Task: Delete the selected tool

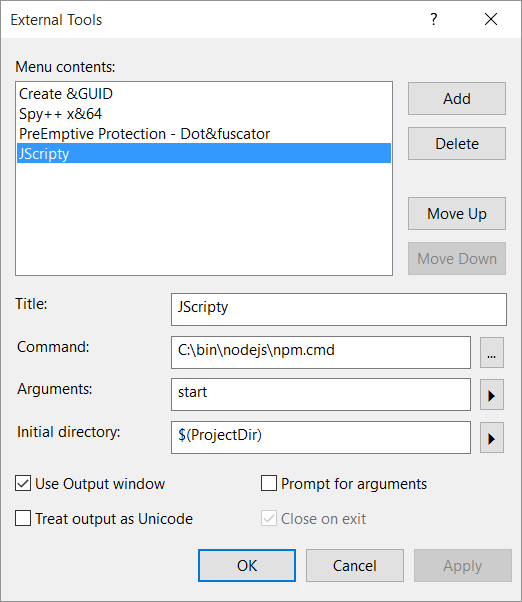Action: tap(457, 144)
